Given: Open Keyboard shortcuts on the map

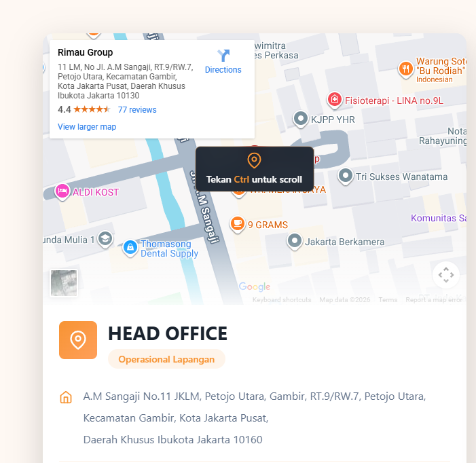Looking at the screenshot, I should [282, 300].
